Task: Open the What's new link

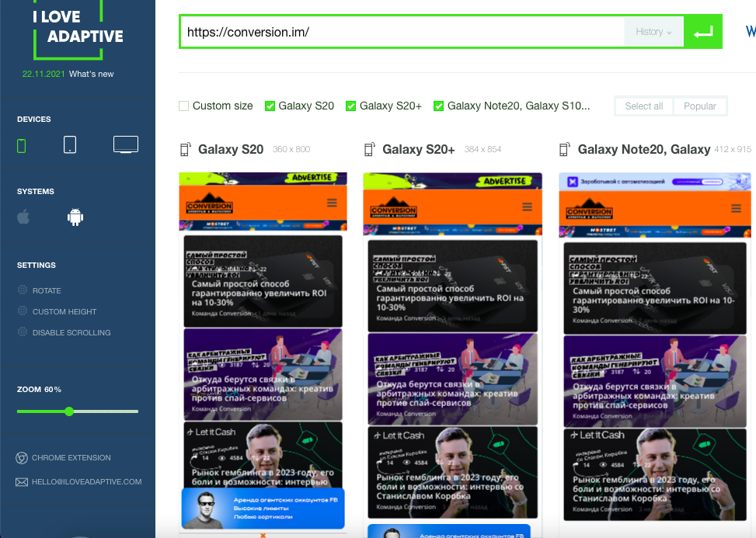Action: tap(91, 74)
